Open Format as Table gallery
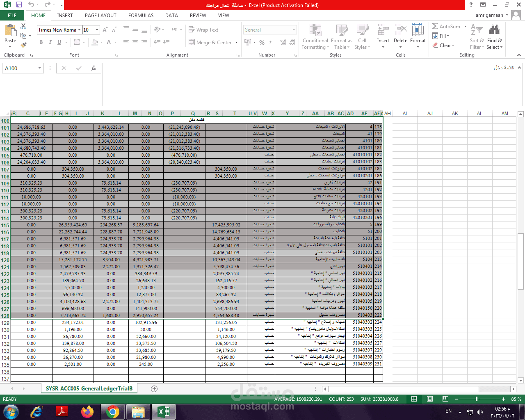The image size is (525, 420). pos(341,37)
